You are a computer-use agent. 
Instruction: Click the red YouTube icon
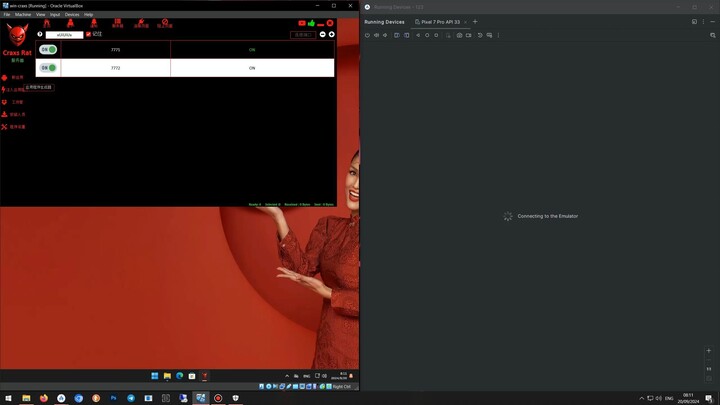point(302,23)
